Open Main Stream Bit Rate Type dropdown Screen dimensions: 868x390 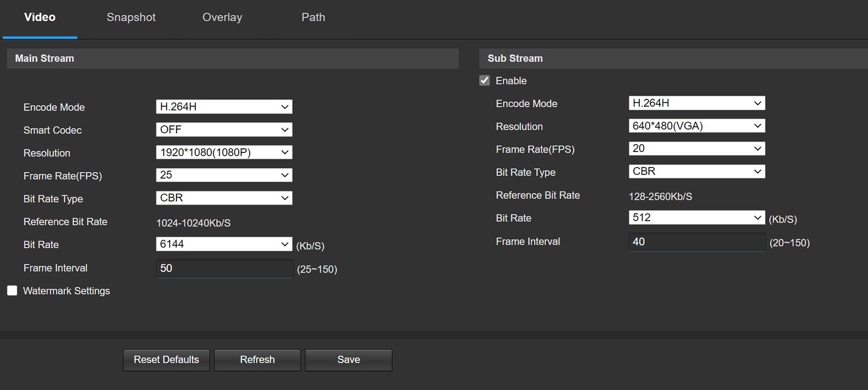(224, 198)
